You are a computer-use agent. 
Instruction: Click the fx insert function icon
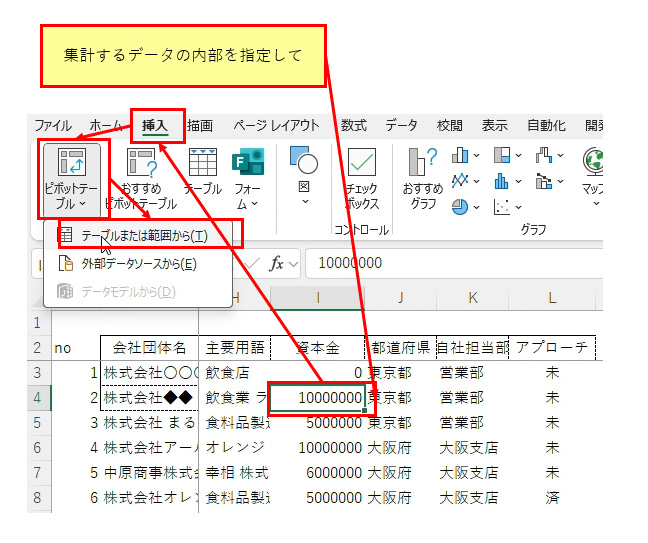click(x=277, y=263)
